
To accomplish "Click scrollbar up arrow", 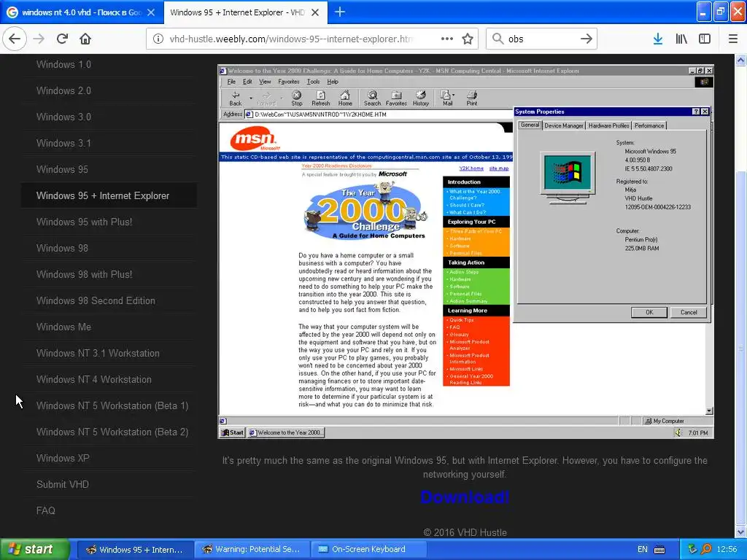I will pos(741,60).
